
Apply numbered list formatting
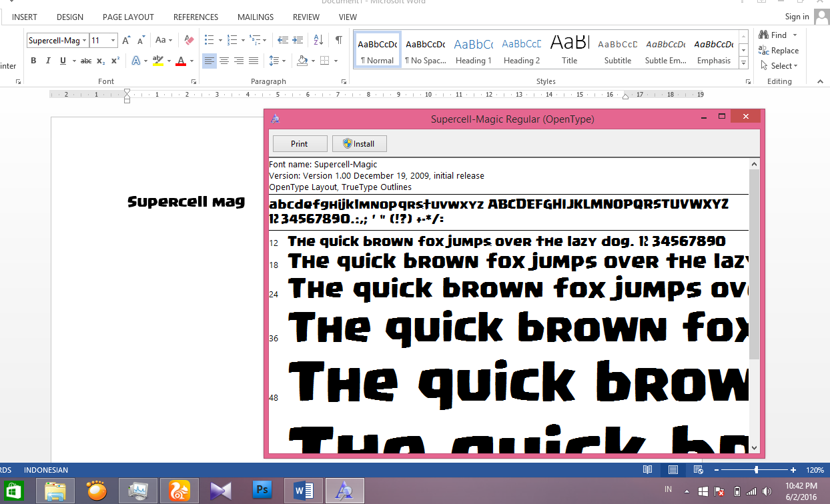click(x=232, y=40)
